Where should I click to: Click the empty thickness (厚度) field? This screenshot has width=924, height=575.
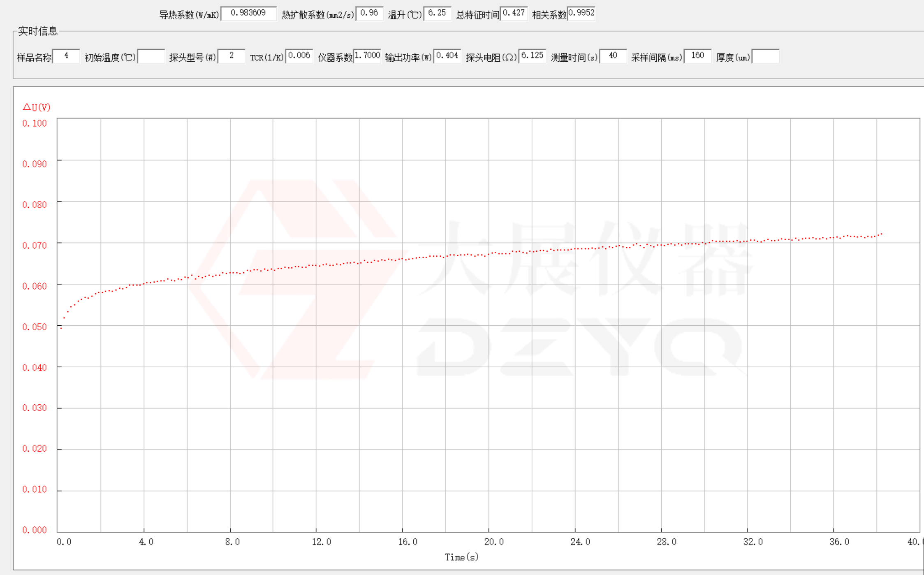coord(765,56)
